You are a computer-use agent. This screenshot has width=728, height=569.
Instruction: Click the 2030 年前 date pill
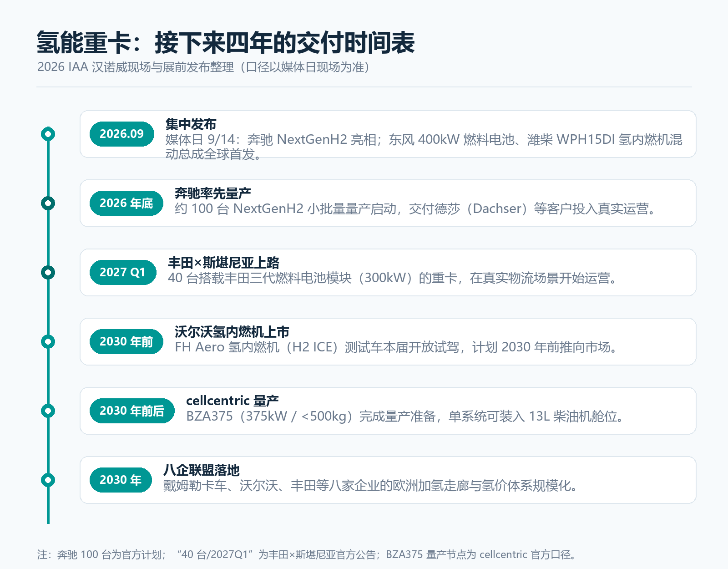[126, 341]
